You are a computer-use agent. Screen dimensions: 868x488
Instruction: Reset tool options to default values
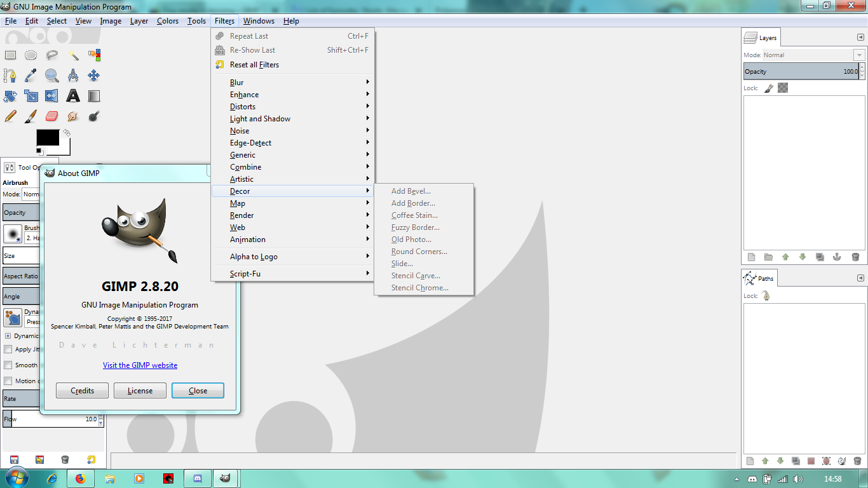coord(91,459)
